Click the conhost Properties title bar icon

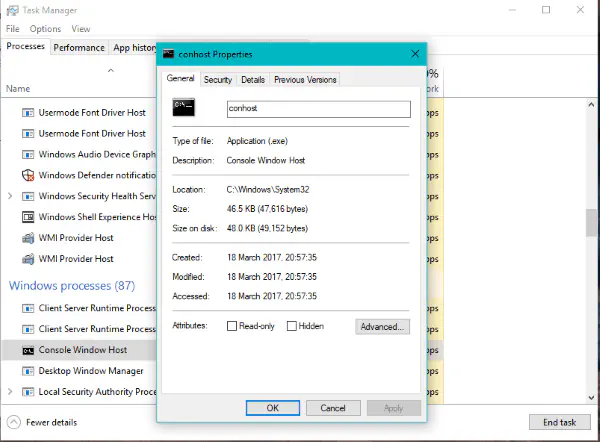168,54
